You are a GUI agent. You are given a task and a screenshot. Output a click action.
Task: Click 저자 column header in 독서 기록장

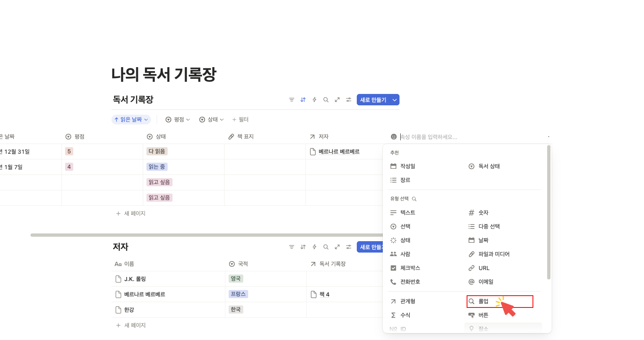pos(344,137)
